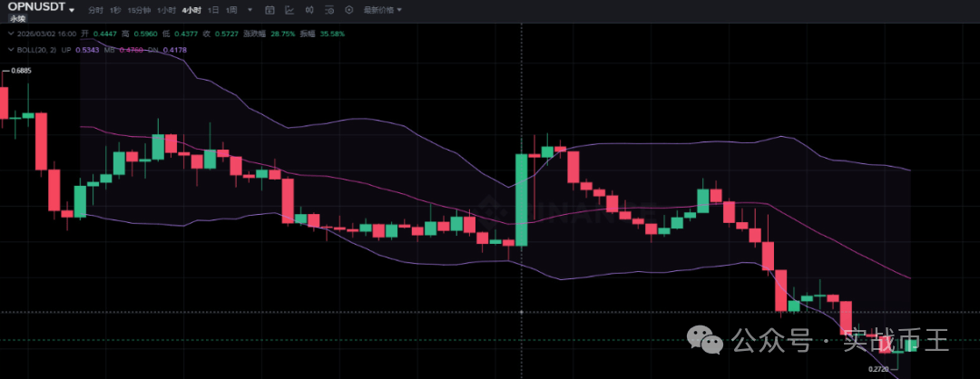Image resolution: width=980 pixels, height=379 pixels.
Task: Open the chart display options icon
Action: click(x=329, y=10)
